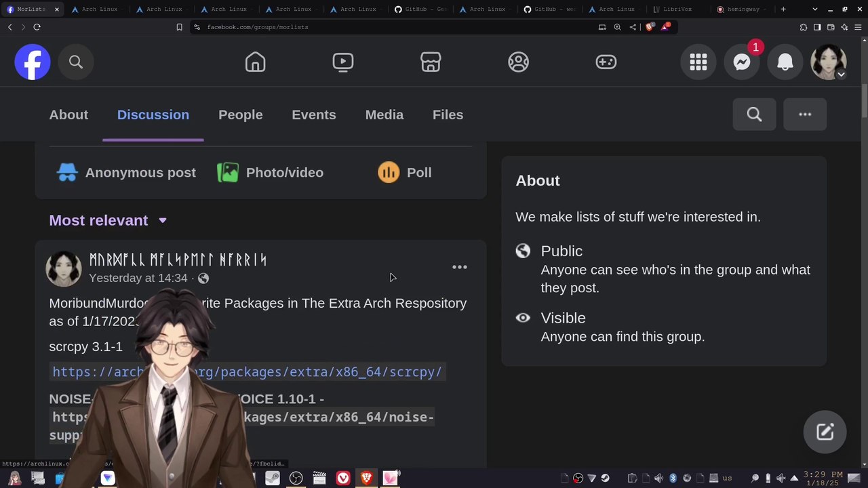Screen dimensions: 868x488
Task: Open Facebook search magnifier next to logo
Action: click(76, 62)
